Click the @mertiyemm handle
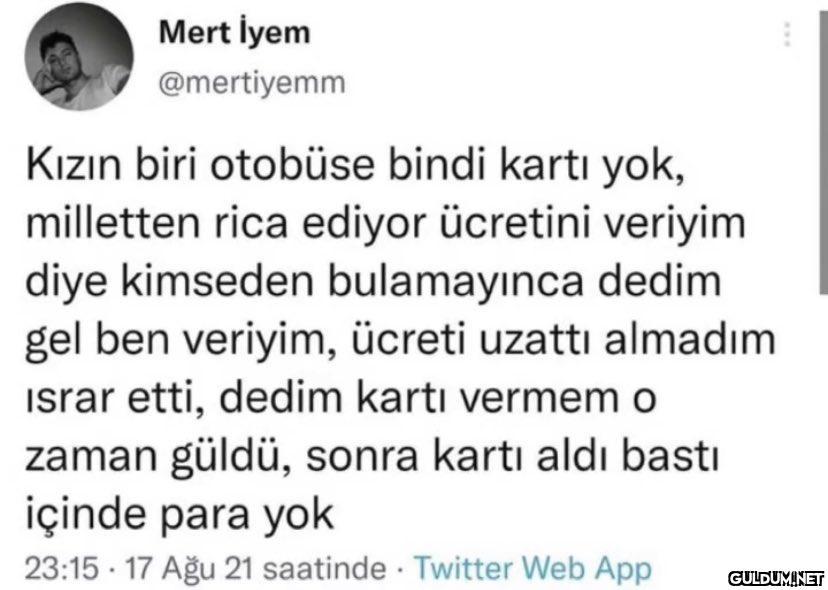Image resolution: width=828 pixels, height=590 pixels. click(252, 83)
